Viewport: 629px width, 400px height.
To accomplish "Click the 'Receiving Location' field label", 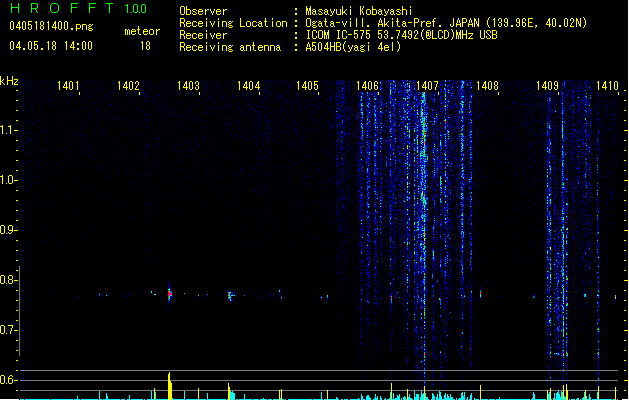I will click(233, 23).
